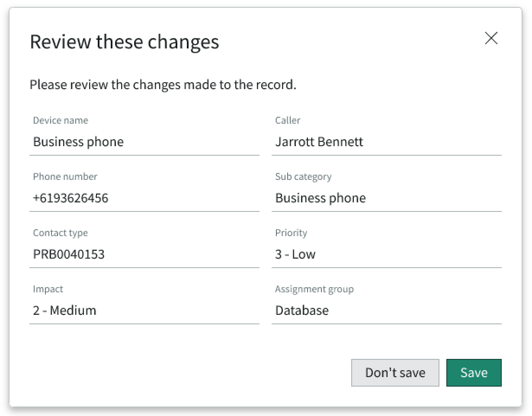Click the Priority label
This screenshot has height=416, width=532.
(291, 233)
